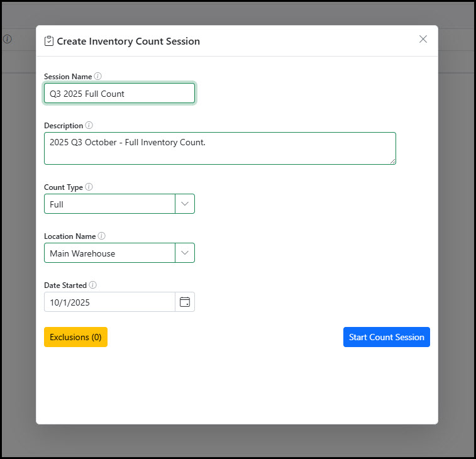Click the info icon beside Date Started
Image resolution: width=476 pixels, height=459 pixels.
[93, 285]
